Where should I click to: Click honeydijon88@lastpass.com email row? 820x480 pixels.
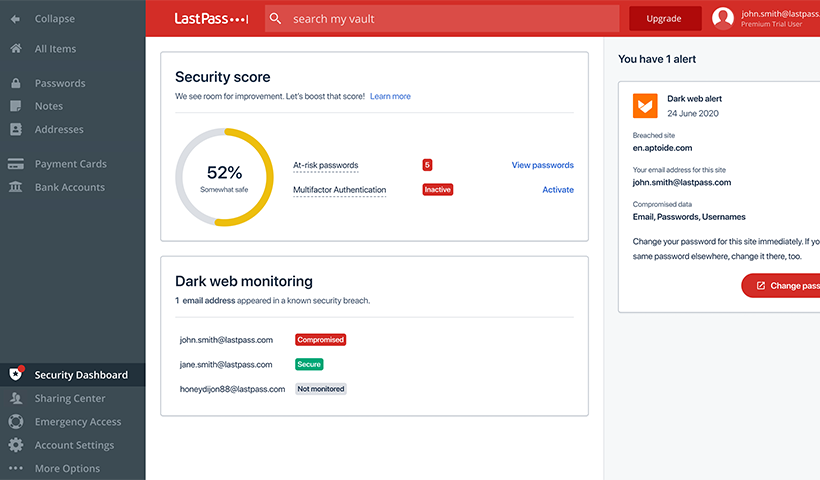pos(232,389)
